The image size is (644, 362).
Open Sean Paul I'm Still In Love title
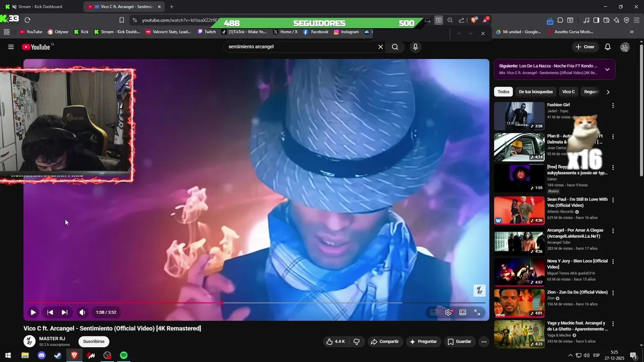tap(577, 202)
